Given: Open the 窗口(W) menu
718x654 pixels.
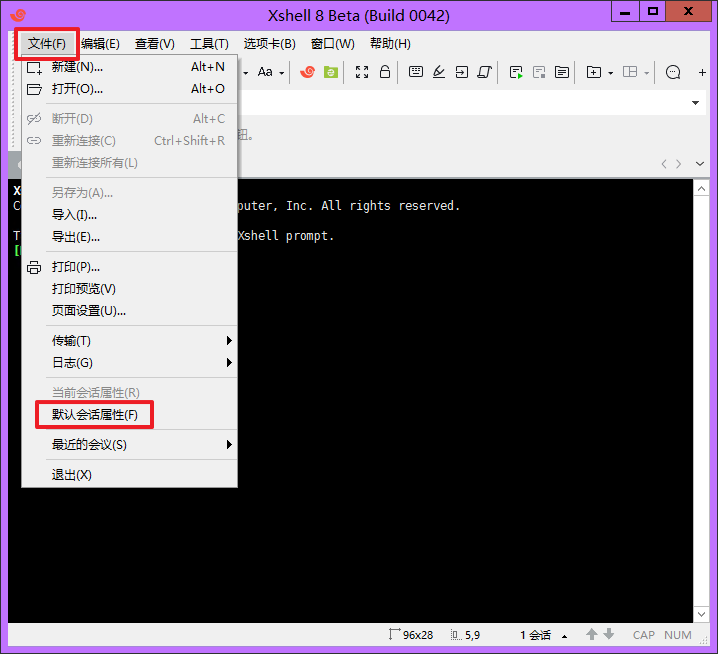Looking at the screenshot, I should click(x=332, y=44).
